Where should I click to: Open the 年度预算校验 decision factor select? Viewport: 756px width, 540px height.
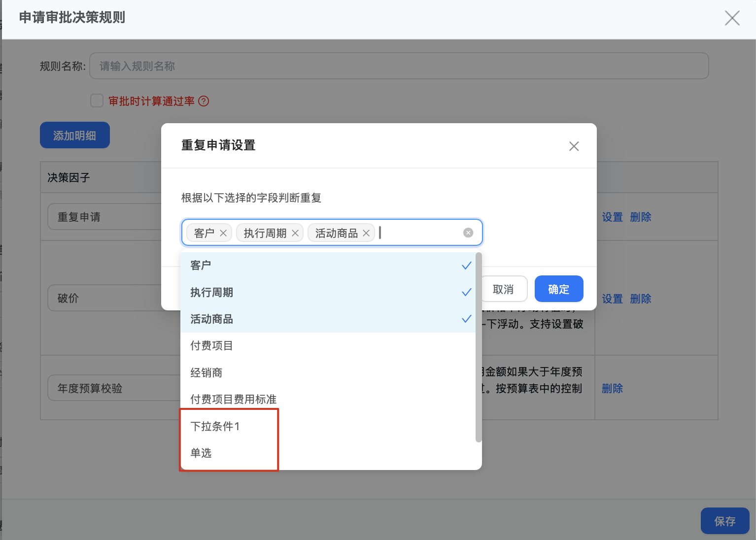pyautogui.click(x=114, y=388)
